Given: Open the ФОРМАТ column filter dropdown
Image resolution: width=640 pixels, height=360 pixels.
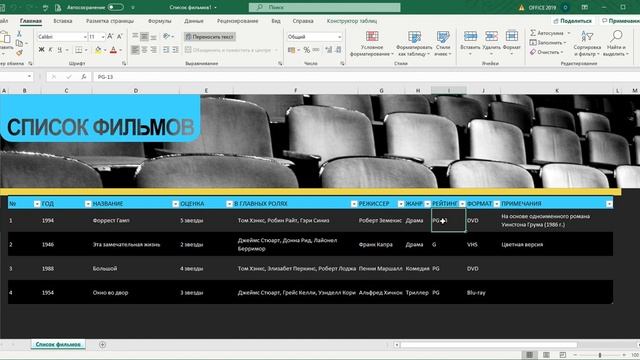Looking at the screenshot, I should click(x=496, y=204).
